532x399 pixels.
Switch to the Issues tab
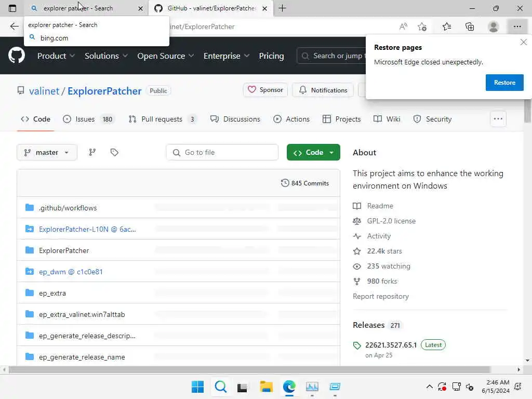point(89,119)
